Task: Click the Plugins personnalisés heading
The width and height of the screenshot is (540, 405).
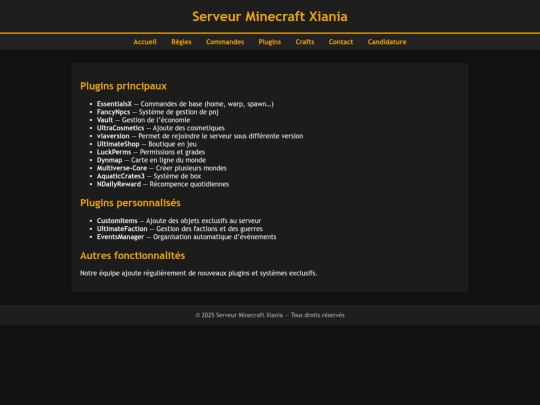Action: point(130,203)
